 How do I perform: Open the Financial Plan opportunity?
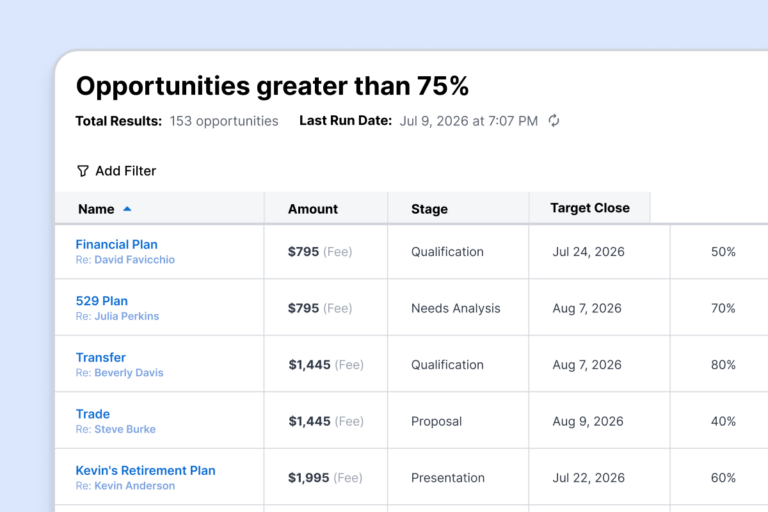(x=117, y=244)
